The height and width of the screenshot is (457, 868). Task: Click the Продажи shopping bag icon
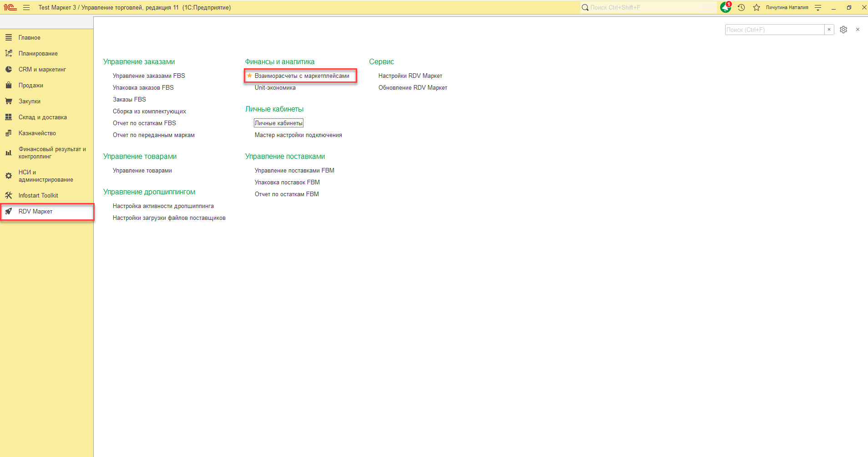[9, 85]
